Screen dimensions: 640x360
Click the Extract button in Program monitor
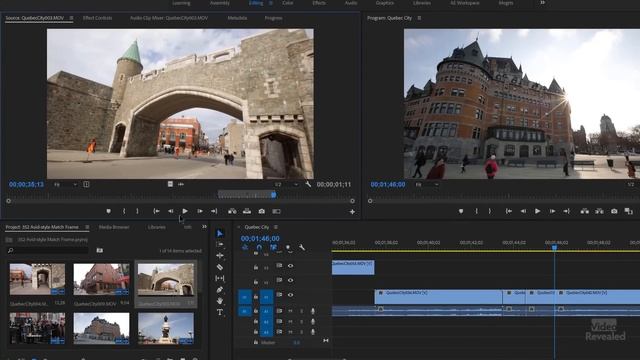click(599, 211)
